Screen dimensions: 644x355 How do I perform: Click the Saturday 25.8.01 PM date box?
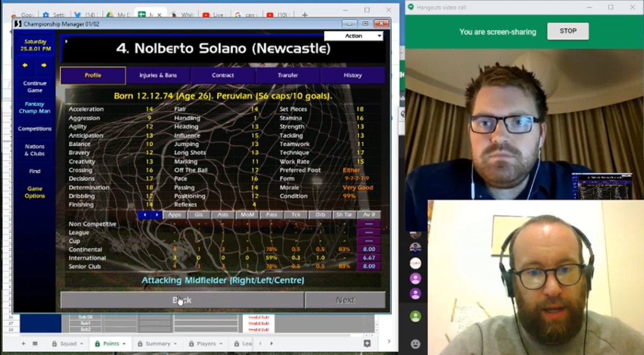click(x=35, y=45)
